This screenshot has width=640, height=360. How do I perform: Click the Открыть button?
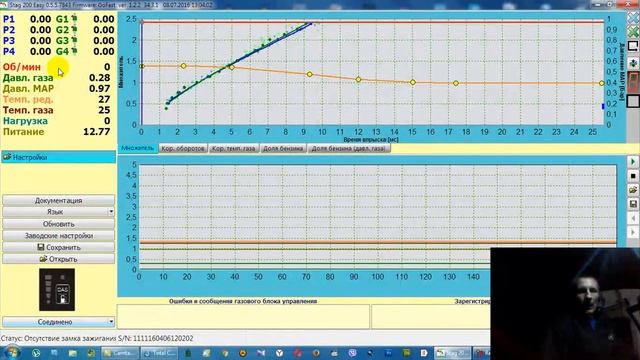58,259
